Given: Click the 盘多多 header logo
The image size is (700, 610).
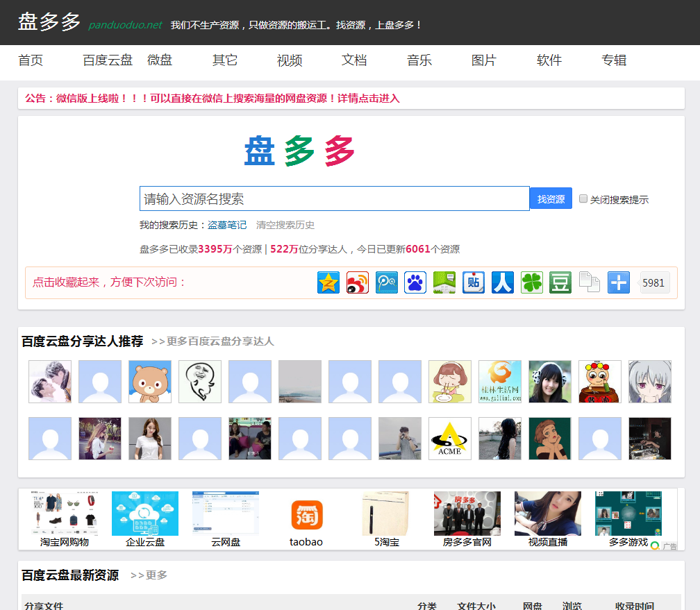Looking at the screenshot, I should 49,22.
